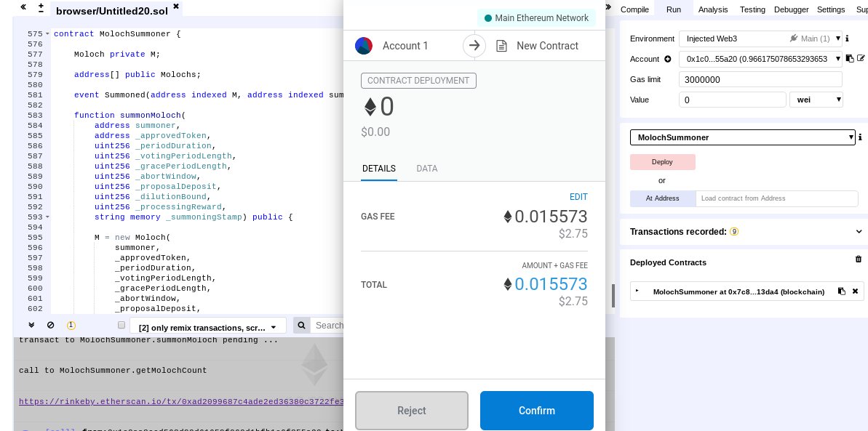Image resolution: width=868 pixels, height=431 pixels.
Task: Click the Account 1 avatar icon
Action: tap(363, 46)
